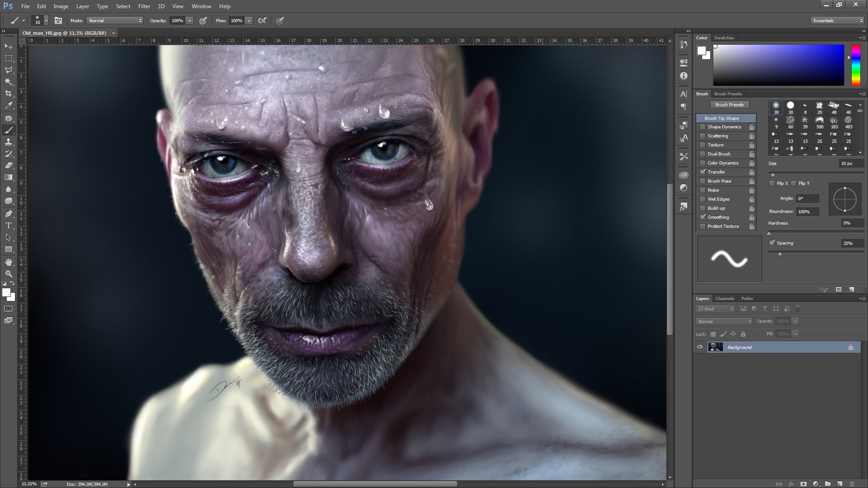The height and width of the screenshot is (488, 868).
Task: Click the Smudge tool icon
Action: [8, 189]
